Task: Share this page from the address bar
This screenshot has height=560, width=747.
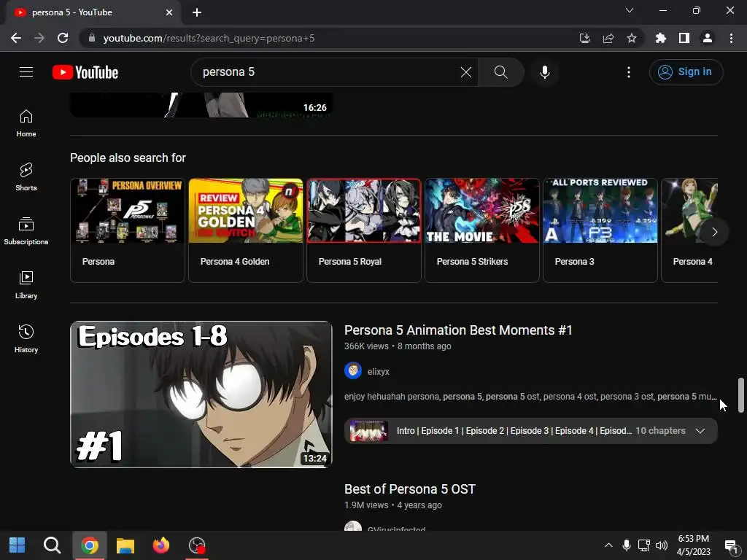Action: 608,38
